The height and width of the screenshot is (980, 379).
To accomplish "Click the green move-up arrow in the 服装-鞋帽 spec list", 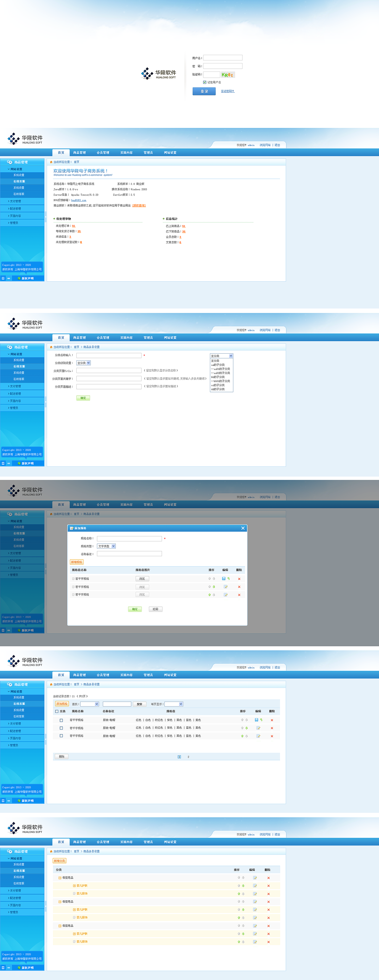I will [242, 736].
